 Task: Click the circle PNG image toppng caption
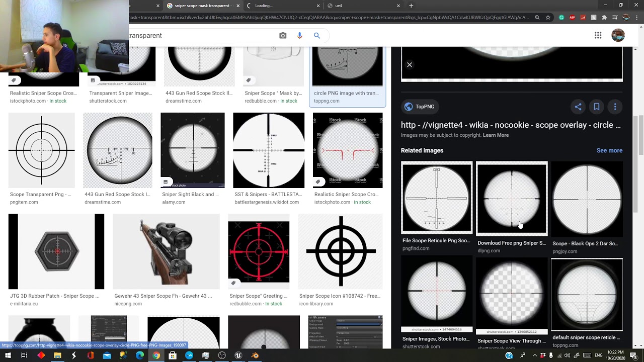(346, 93)
